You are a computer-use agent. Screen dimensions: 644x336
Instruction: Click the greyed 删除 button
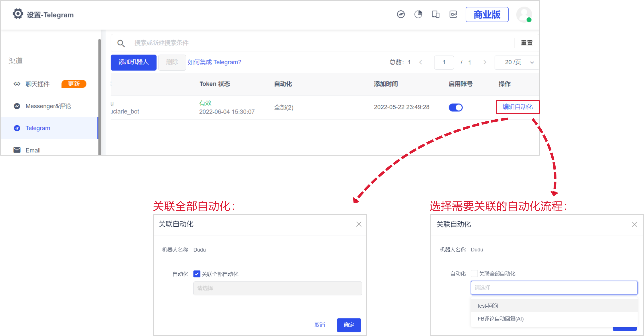point(172,62)
